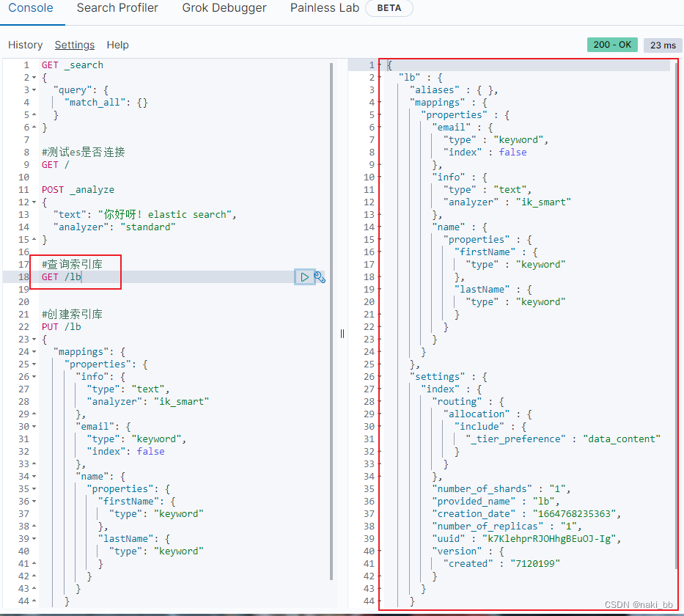The height and width of the screenshot is (616, 684).
Task: Open the console Settings
Action: tap(74, 45)
